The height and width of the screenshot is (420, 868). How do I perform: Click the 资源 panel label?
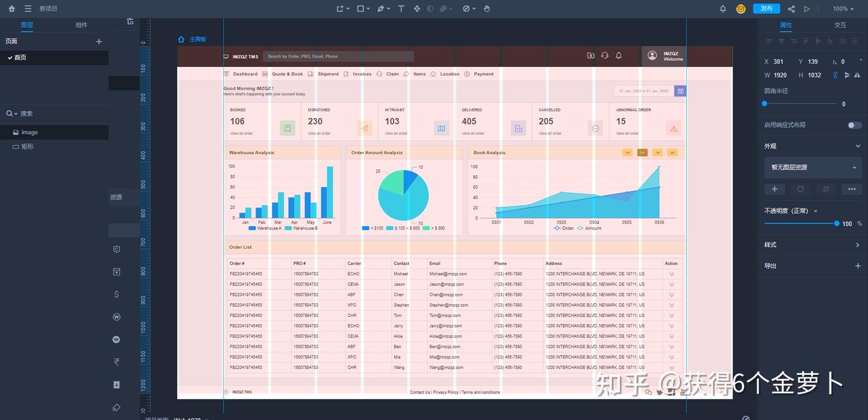116,197
